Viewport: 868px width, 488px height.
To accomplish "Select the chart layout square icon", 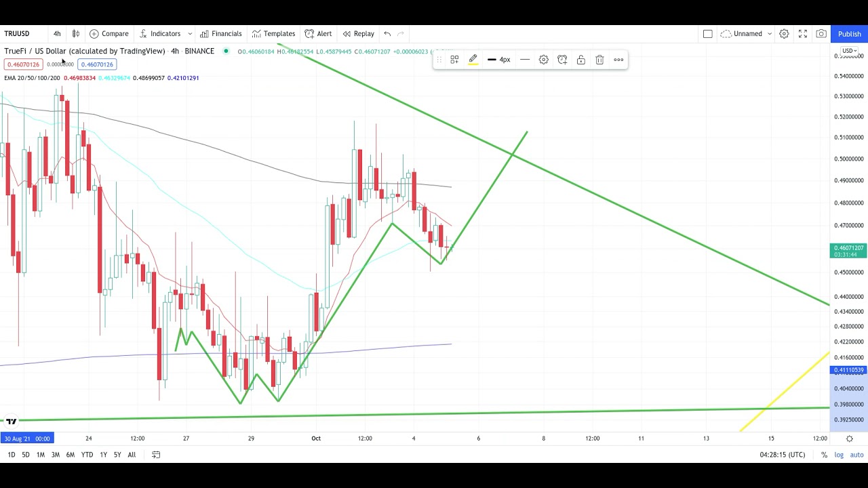I will pyautogui.click(x=708, y=33).
